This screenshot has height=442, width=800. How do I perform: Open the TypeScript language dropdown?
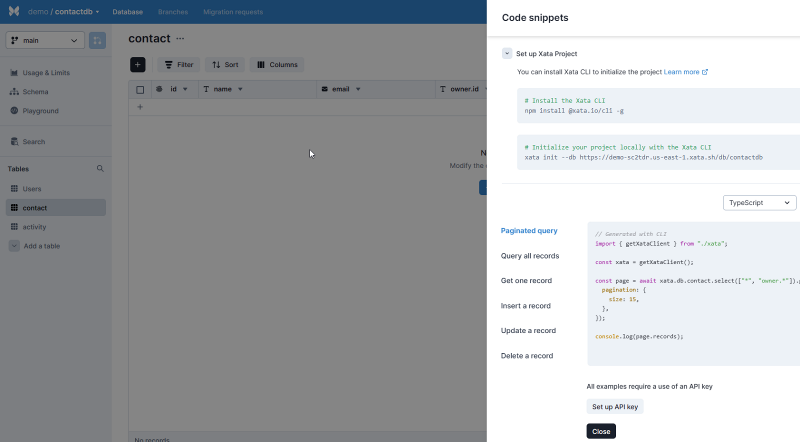(x=760, y=203)
